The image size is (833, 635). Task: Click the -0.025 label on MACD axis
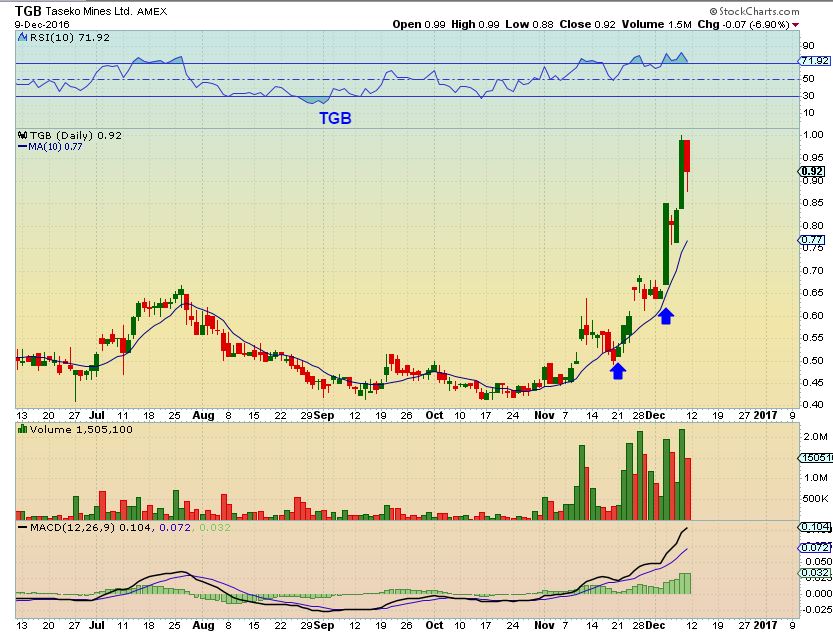tap(818, 609)
